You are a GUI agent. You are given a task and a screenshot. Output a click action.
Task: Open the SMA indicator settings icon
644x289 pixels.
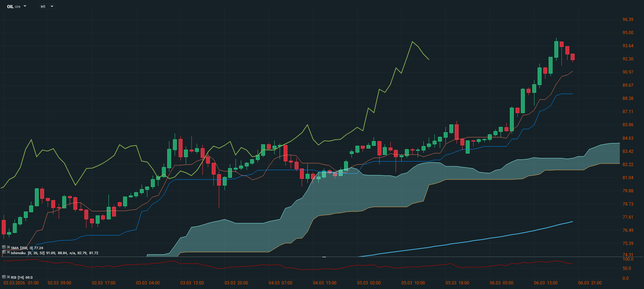click(x=4, y=247)
